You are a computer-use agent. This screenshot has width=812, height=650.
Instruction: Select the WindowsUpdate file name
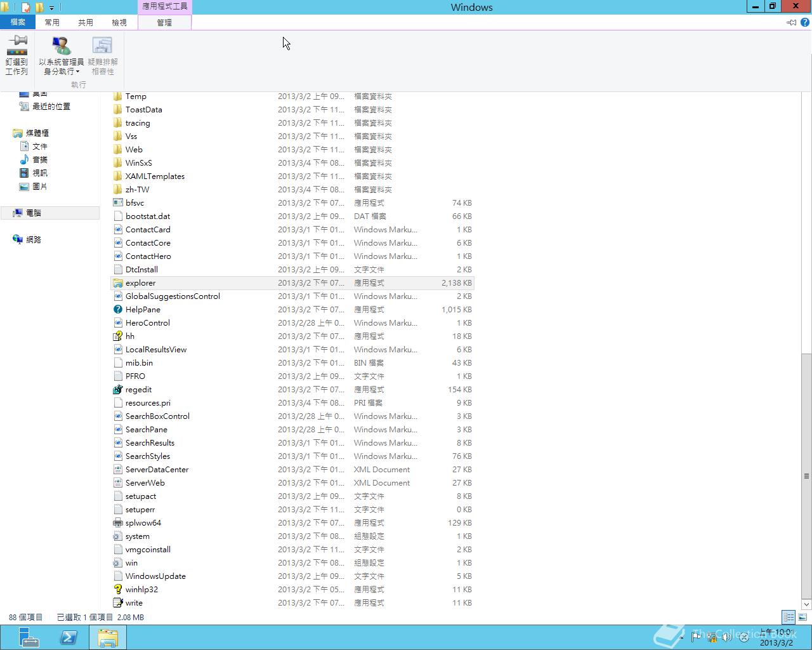pos(155,576)
